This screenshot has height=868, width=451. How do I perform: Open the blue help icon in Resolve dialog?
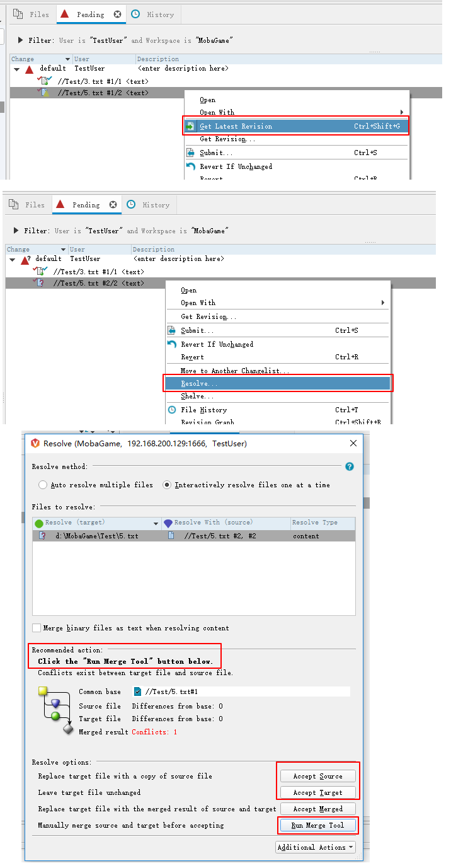pyautogui.click(x=350, y=466)
